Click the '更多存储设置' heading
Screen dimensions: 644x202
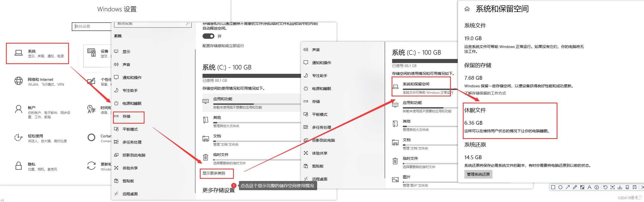coord(219,190)
